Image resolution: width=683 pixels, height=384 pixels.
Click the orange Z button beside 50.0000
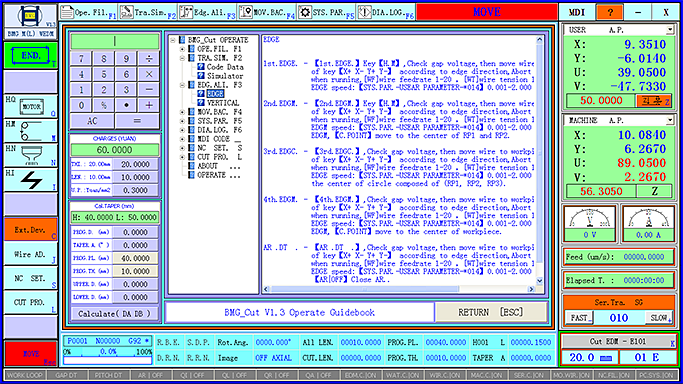tap(654, 101)
